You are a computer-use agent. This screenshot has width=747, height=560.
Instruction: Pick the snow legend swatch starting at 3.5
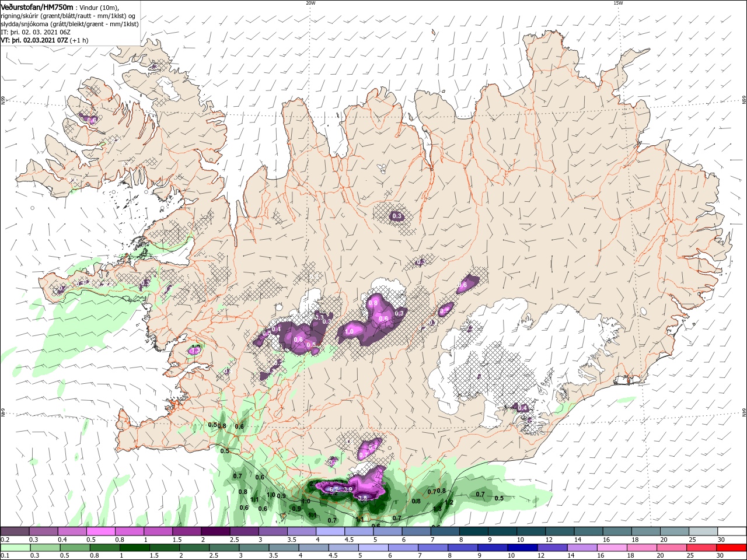click(301, 531)
